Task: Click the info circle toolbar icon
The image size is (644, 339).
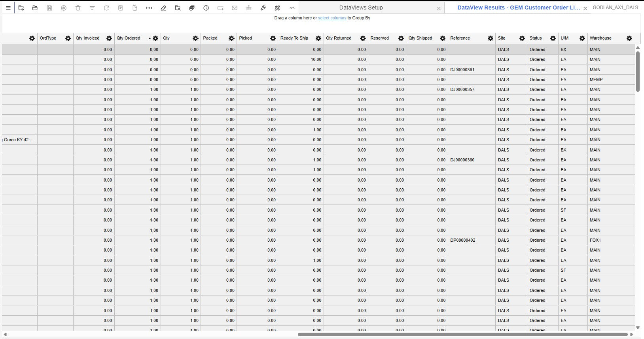Action: click(x=206, y=8)
